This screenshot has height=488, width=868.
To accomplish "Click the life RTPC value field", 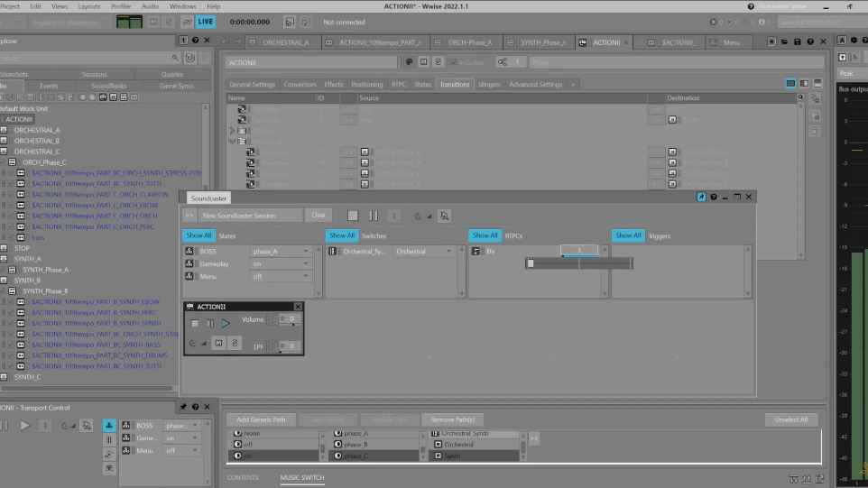I will [x=579, y=250].
